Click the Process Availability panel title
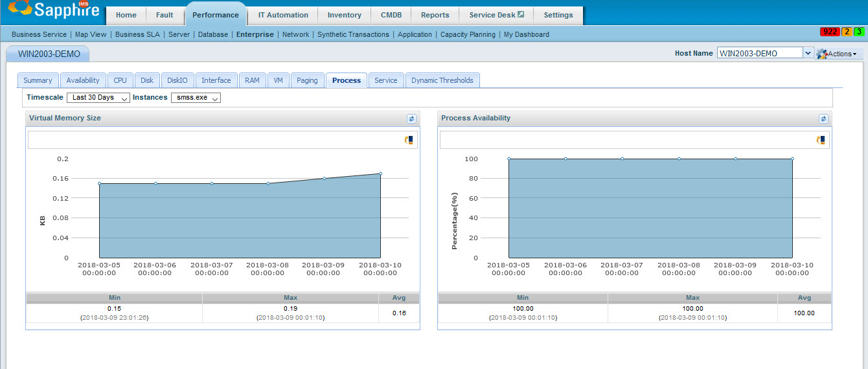 (x=475, y=118)
